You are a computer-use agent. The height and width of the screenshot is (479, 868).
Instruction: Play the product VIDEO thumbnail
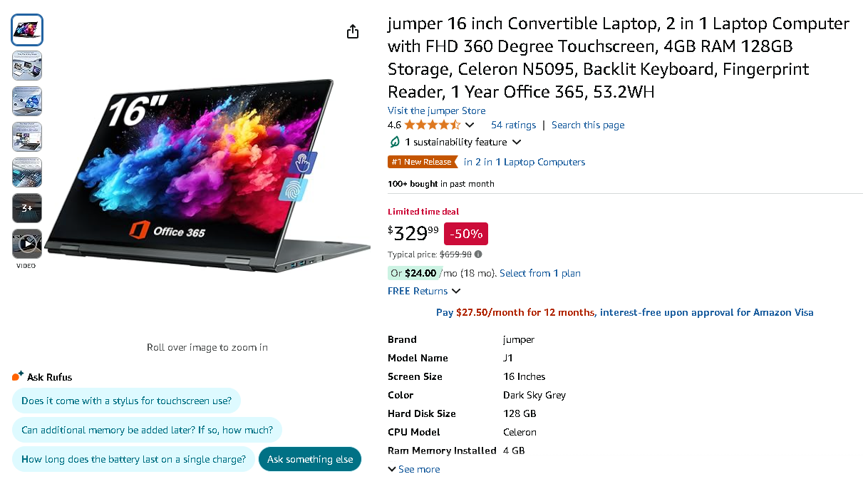pyautogui.click(x=26, y=242)
